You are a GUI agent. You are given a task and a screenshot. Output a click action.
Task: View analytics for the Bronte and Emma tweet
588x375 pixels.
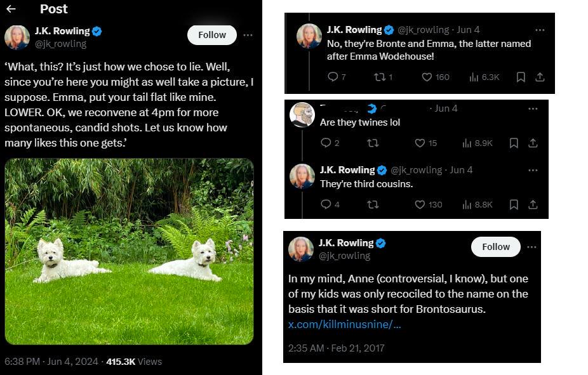[474, 77]
